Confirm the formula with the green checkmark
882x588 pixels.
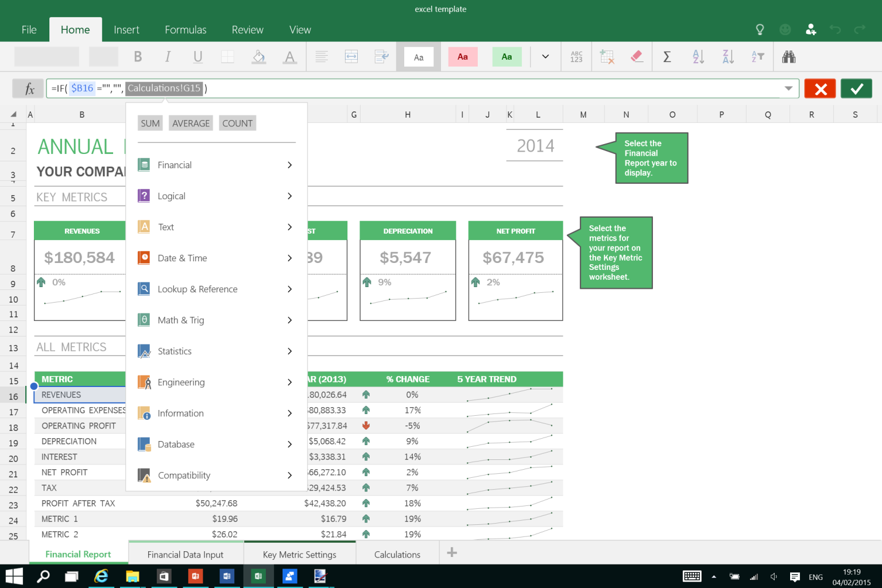[856, 88]
